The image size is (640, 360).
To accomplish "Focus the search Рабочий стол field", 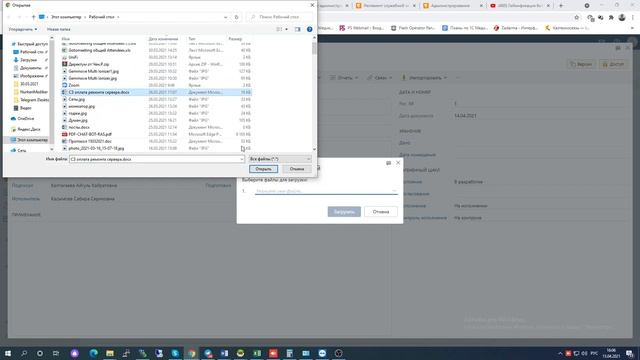I will pyautogui.click(x=280, y=17).
